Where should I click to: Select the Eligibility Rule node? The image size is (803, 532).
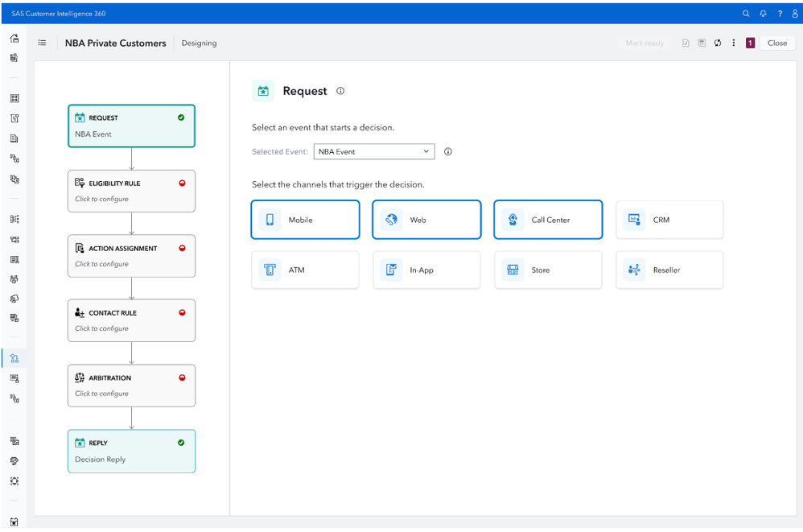[x=132, y=191]
